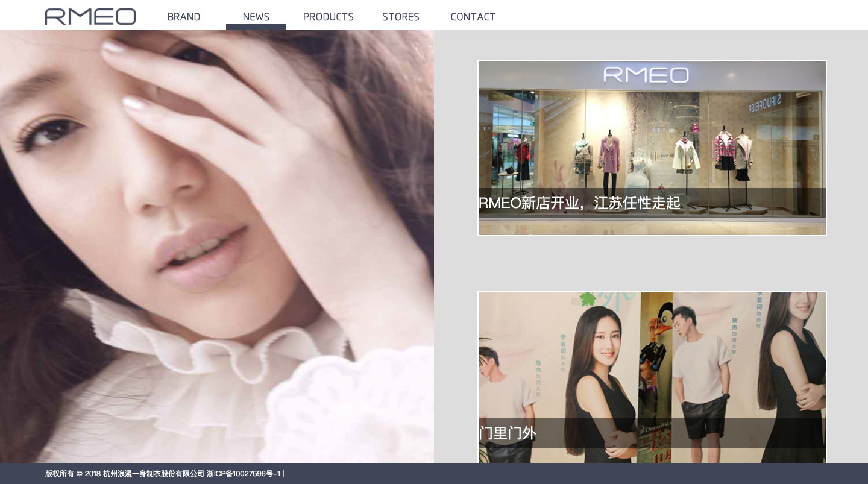Open the STORES navigation link
This screenshot has width=868, height=484.
(400, 17)
